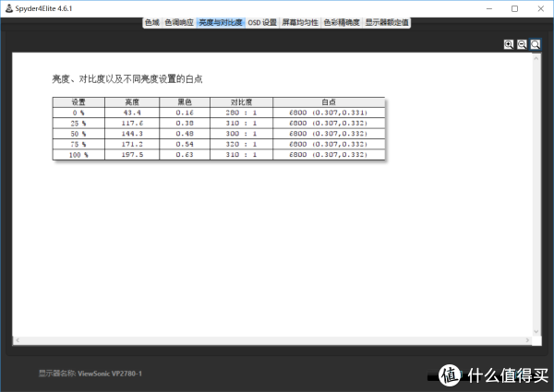Click the 75 % setting cell

click(x=78, y=144)
